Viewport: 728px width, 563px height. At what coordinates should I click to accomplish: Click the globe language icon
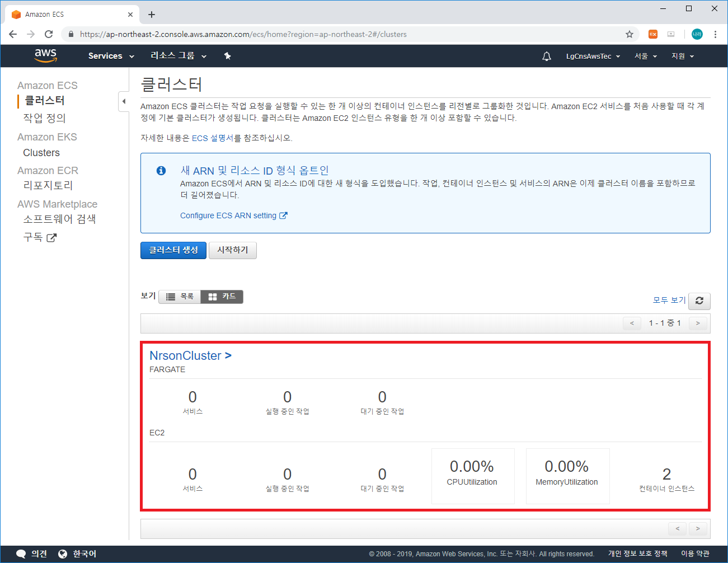pyautogui.click(x=63, y=554)
